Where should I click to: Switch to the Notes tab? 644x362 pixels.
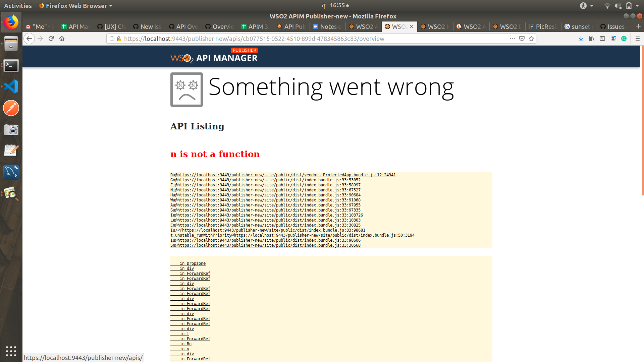click(327, 26)
